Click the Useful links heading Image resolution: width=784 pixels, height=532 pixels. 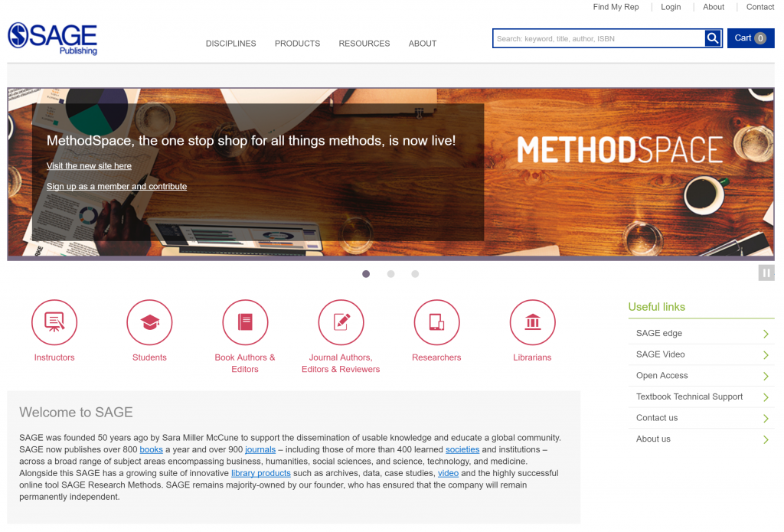point(656,307)
